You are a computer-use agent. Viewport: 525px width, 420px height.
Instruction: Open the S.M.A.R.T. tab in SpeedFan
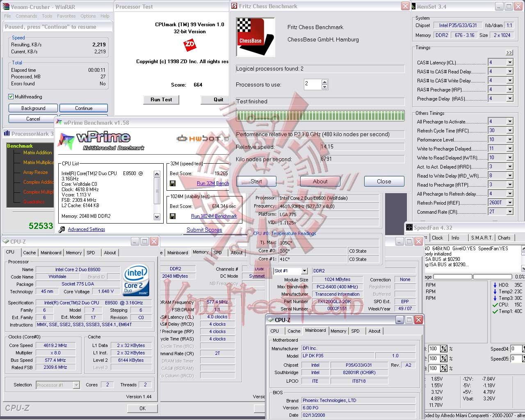pyautogui.click(x=482, y=238)
